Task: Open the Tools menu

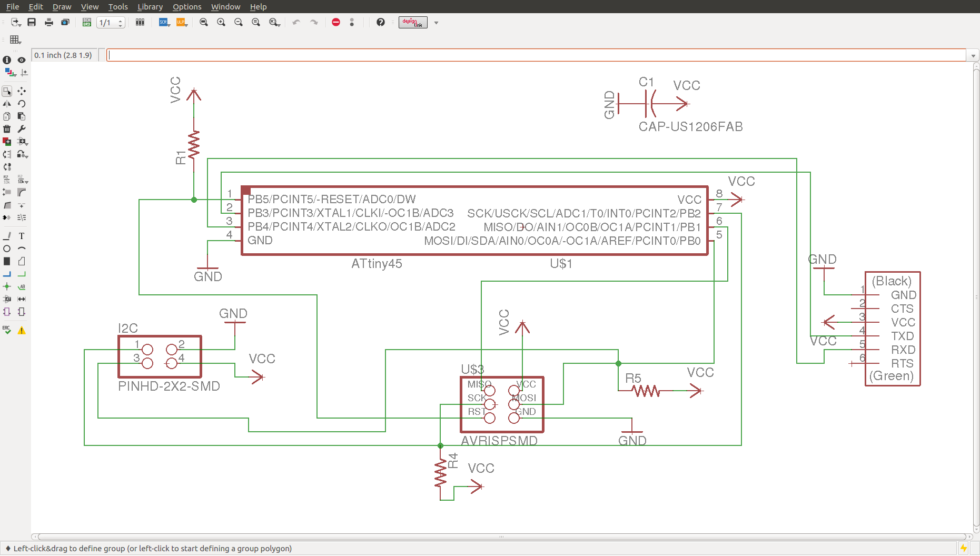Action: 118,6
